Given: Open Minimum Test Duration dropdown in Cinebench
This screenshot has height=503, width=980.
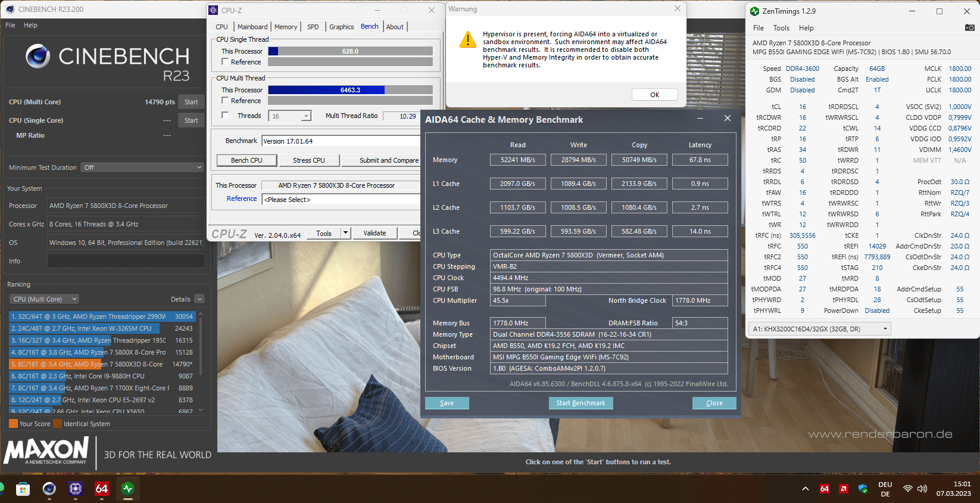Looking at the screenshot, I should tap(143, 167).
